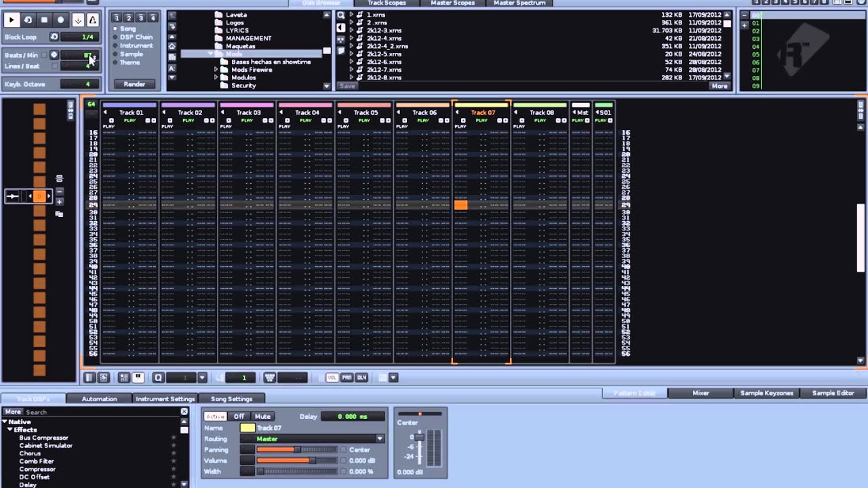Toggle advanced edit panel icon
The image size is (868, 488).
(x=103, y=378)
